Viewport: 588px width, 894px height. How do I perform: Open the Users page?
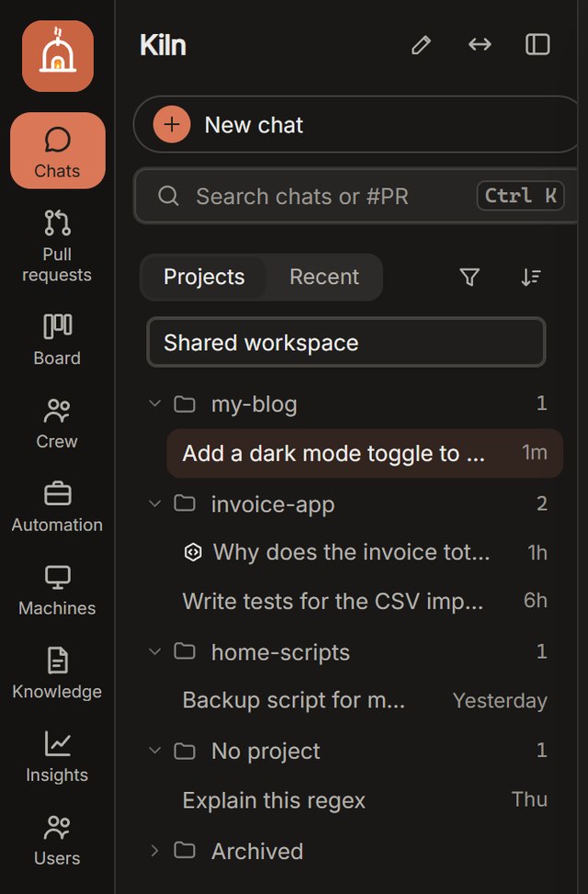[x=57, y=839]
